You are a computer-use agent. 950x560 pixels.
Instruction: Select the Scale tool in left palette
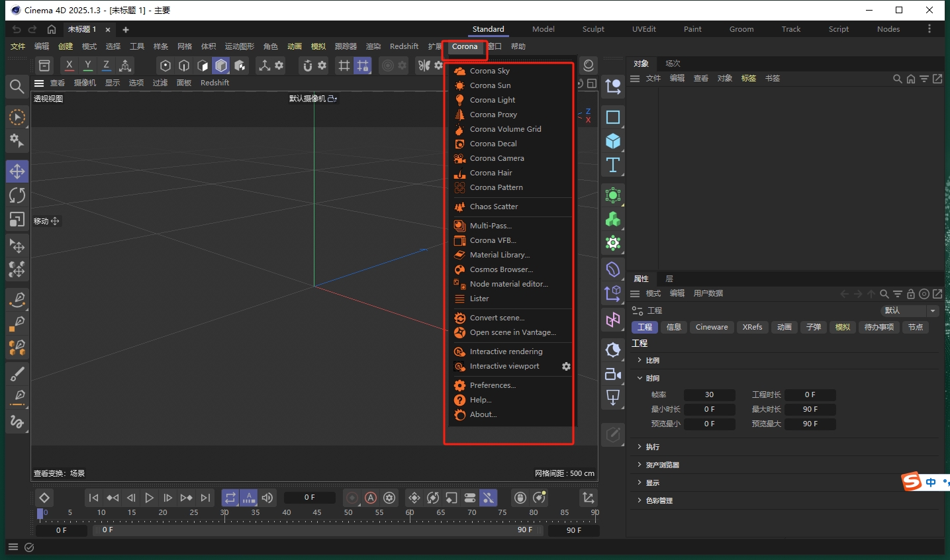pyautogui.click(x=17, y=219)
